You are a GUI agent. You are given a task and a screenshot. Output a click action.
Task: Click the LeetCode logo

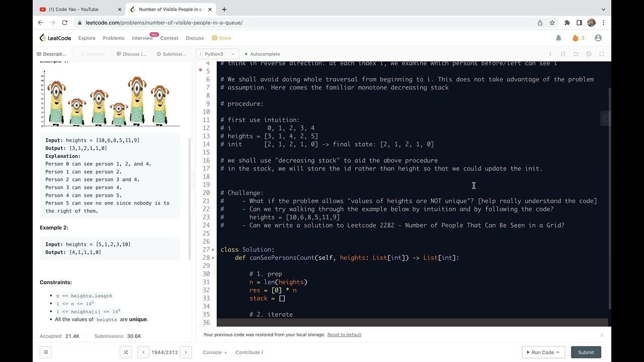pyautogui.click(x=55, y=38)
